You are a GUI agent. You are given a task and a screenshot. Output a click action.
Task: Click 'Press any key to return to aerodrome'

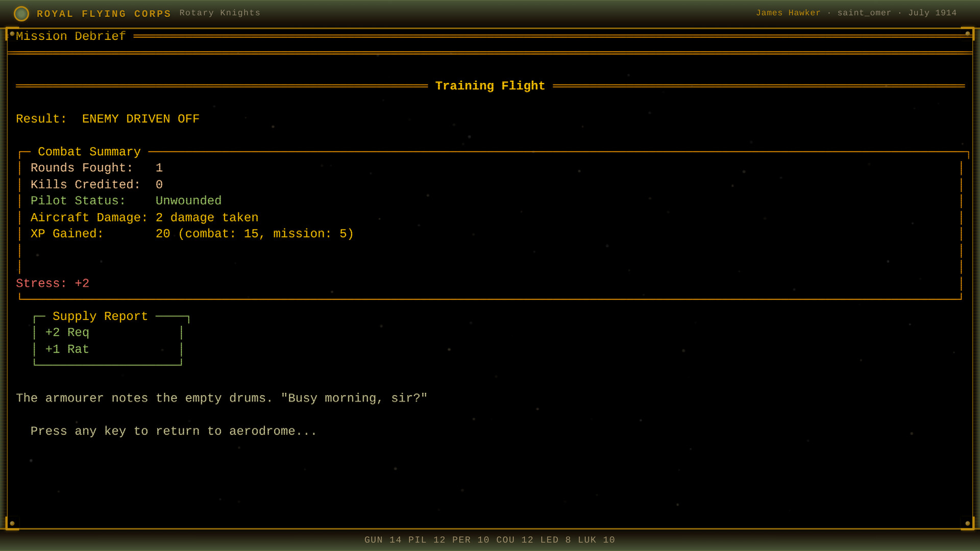[x=173, y=431]
